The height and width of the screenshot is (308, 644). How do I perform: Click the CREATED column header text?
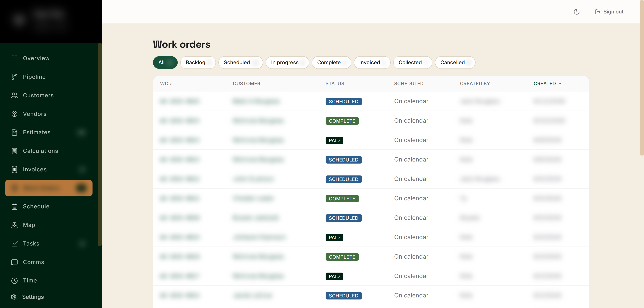point(545,83)
